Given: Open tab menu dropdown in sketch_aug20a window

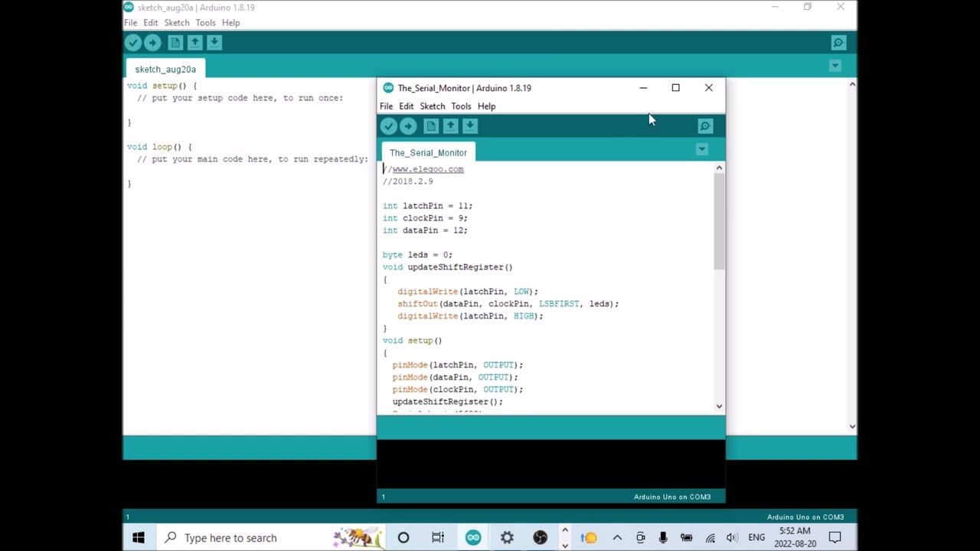Looking at the screenshot, I should (x=835, y=66).
